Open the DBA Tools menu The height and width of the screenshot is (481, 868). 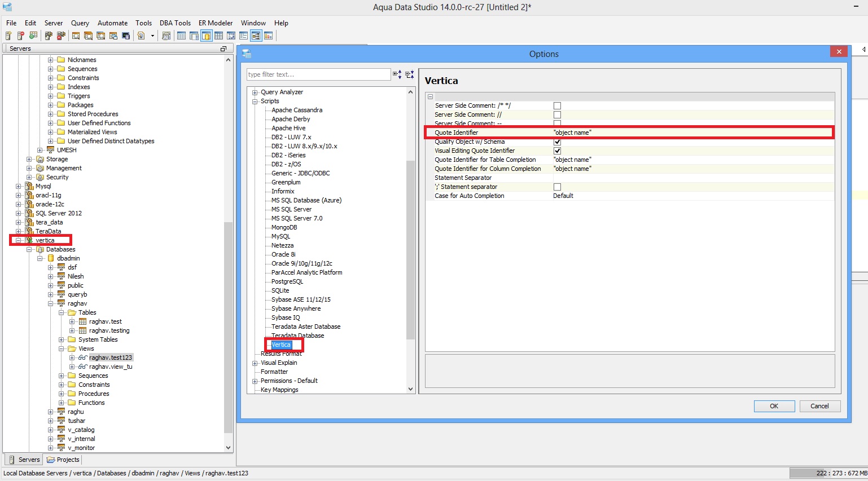175,23
